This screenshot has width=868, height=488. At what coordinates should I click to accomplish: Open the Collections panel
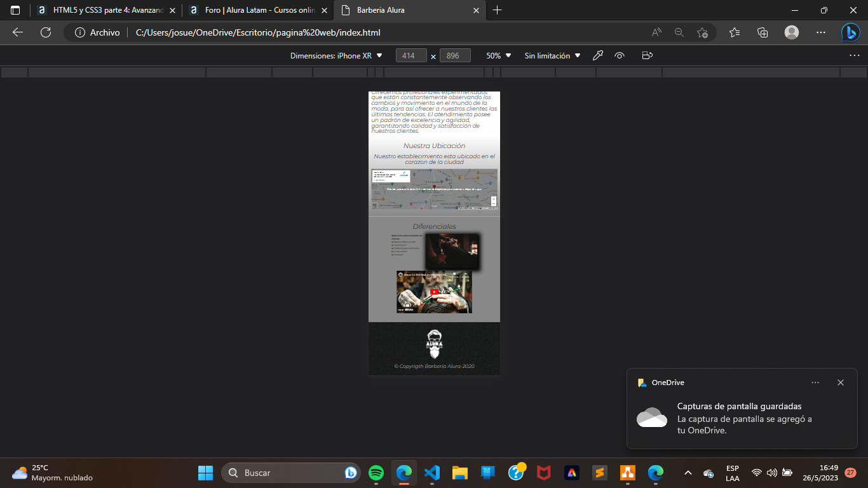tap(763, 32)
